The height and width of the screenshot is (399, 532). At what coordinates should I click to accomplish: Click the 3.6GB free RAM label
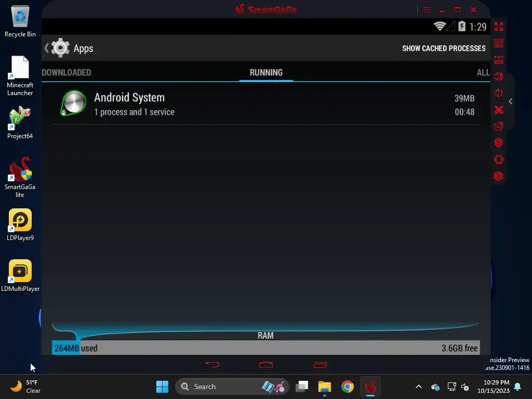point(459,348)
